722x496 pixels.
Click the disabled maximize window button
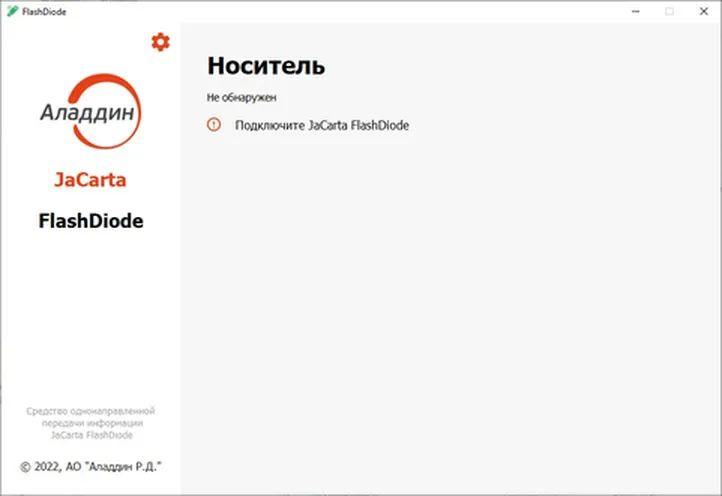coord(670,12)
